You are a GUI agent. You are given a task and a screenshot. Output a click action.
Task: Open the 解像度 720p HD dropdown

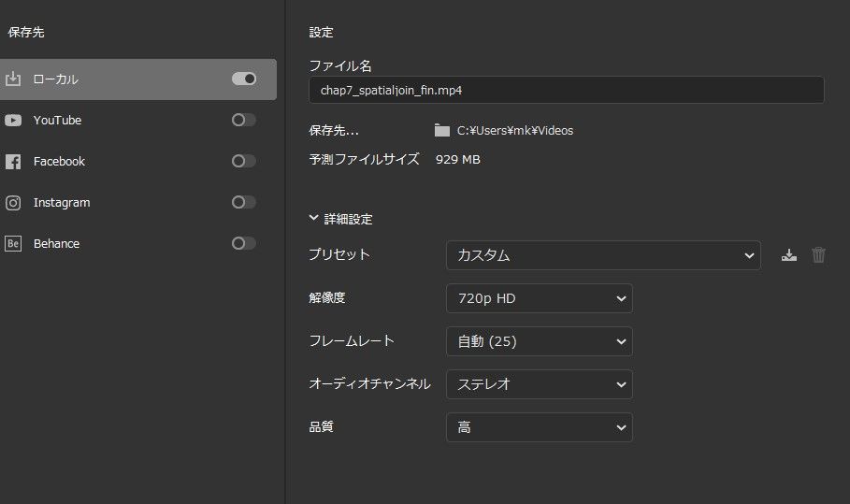(539, 298)
